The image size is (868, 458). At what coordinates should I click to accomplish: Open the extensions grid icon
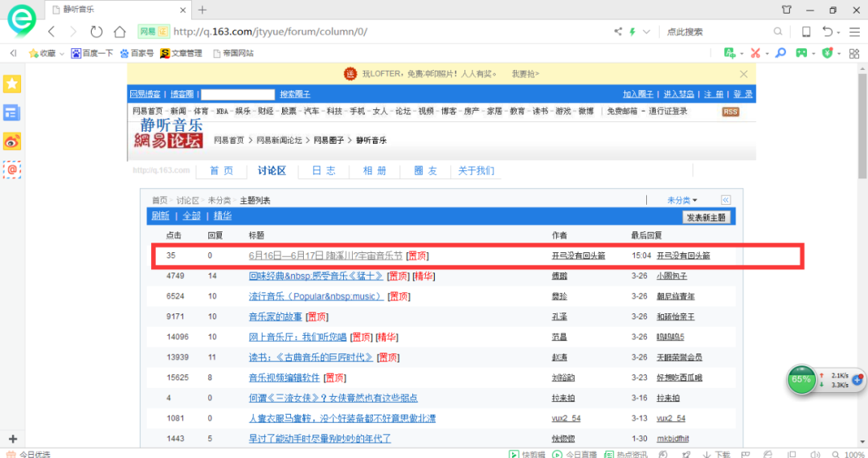click(854, 53)
